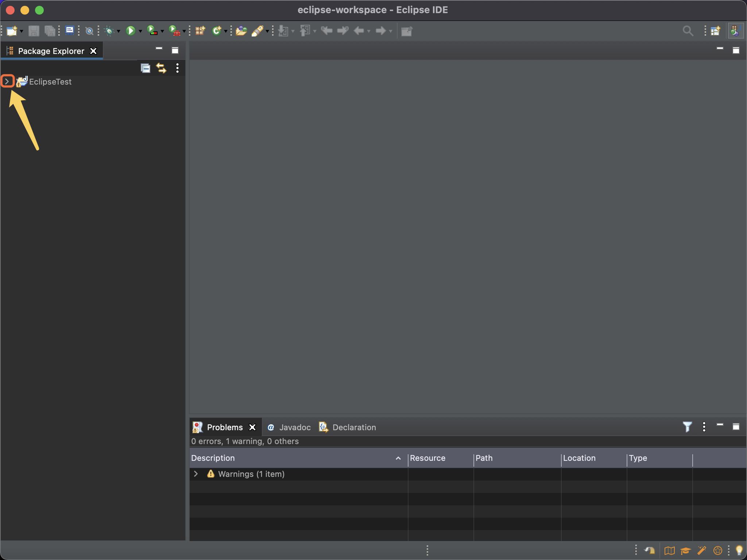The height and width of the screenshot is (560, 747).
Task: Open the Console terminal toolbar icon
Action: [69, 31]
